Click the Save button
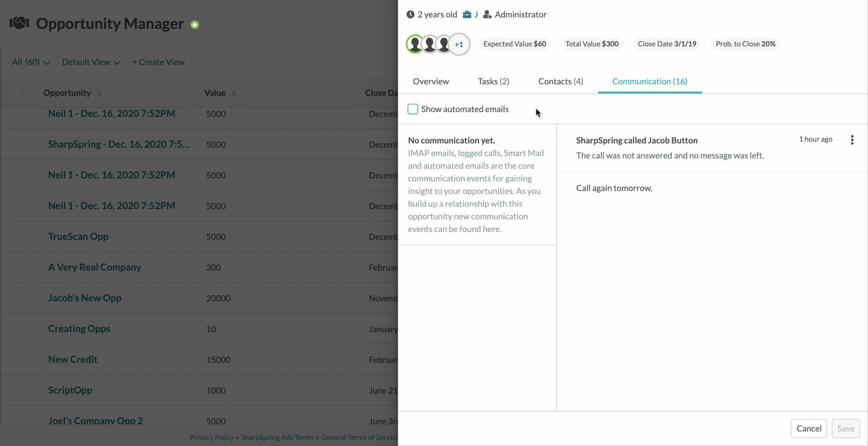This screenshot has width=868, height=446. tap(846, 429)
